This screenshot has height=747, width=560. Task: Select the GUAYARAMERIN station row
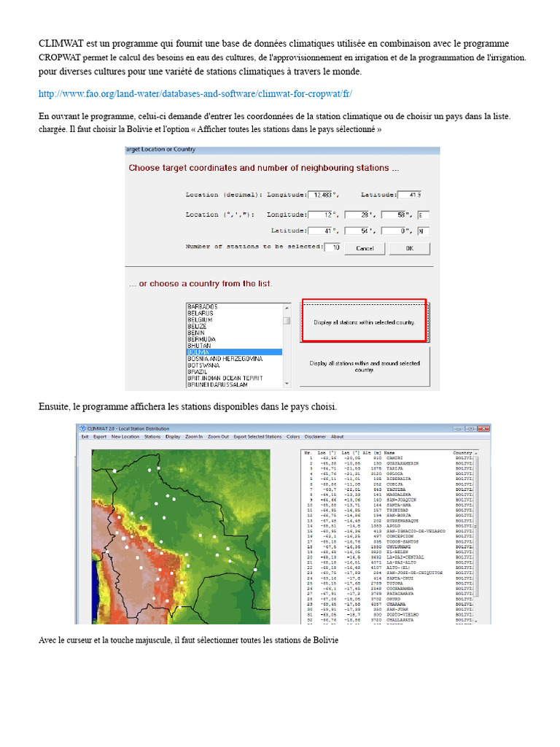[x=388, y=463]
